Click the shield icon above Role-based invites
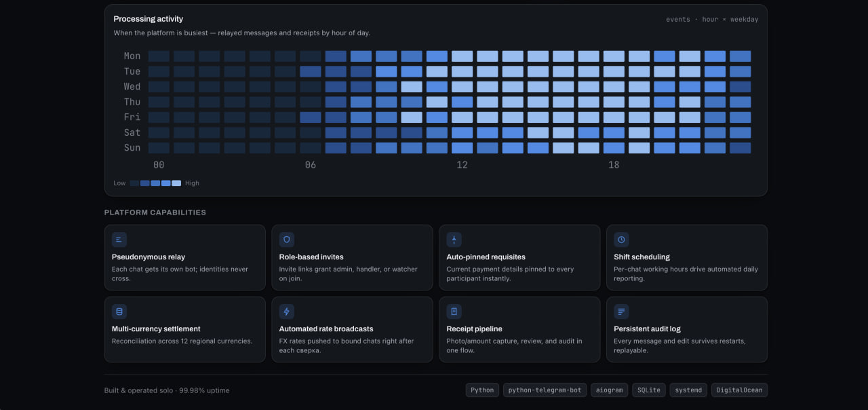 (x=287, y=240)
